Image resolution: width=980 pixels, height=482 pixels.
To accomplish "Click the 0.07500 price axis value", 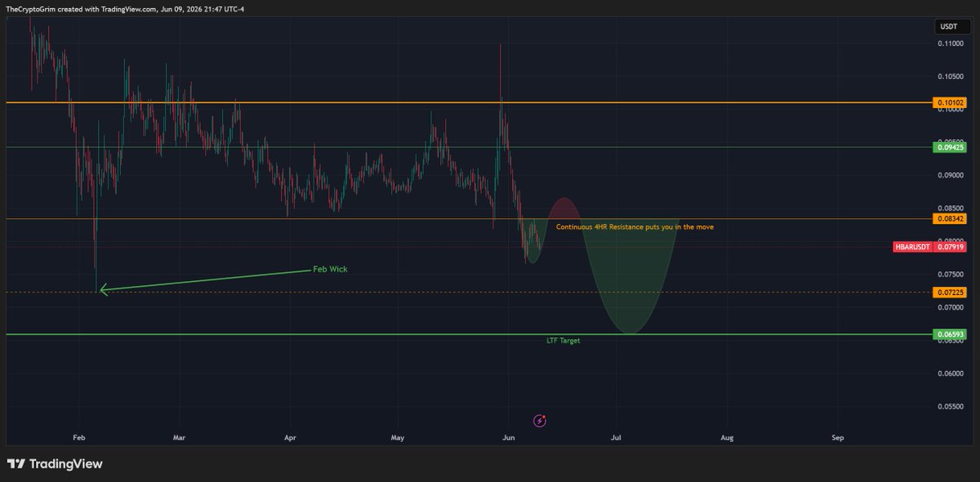I will 950,274.
